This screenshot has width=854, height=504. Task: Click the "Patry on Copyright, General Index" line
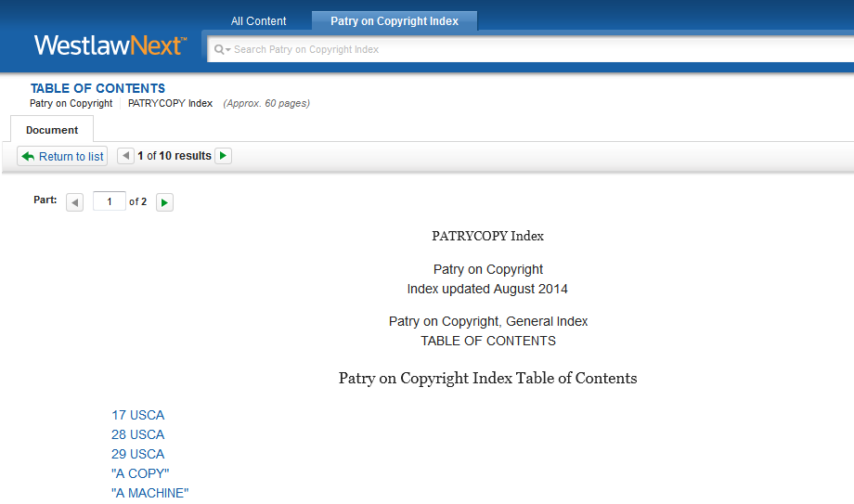click(488, 321)
